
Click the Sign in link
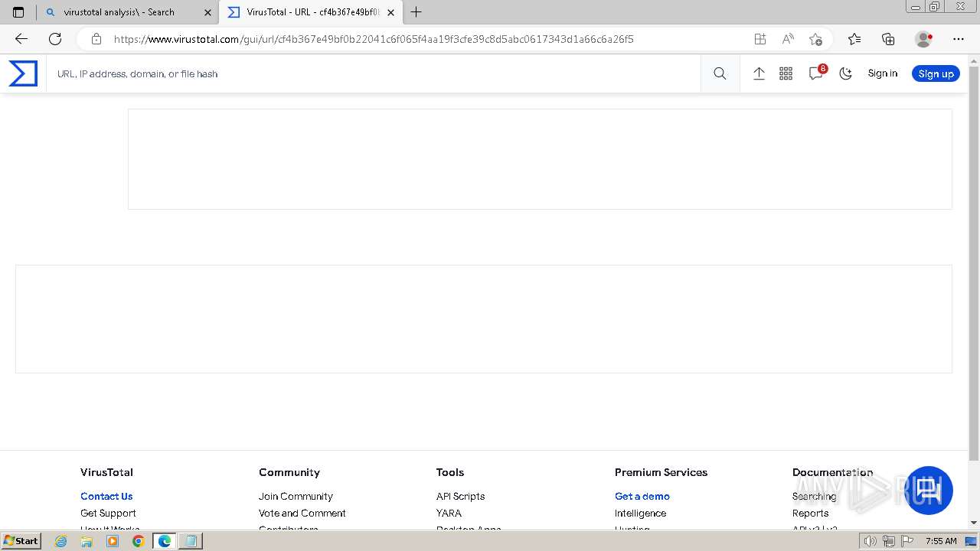(x=882, y=73)
